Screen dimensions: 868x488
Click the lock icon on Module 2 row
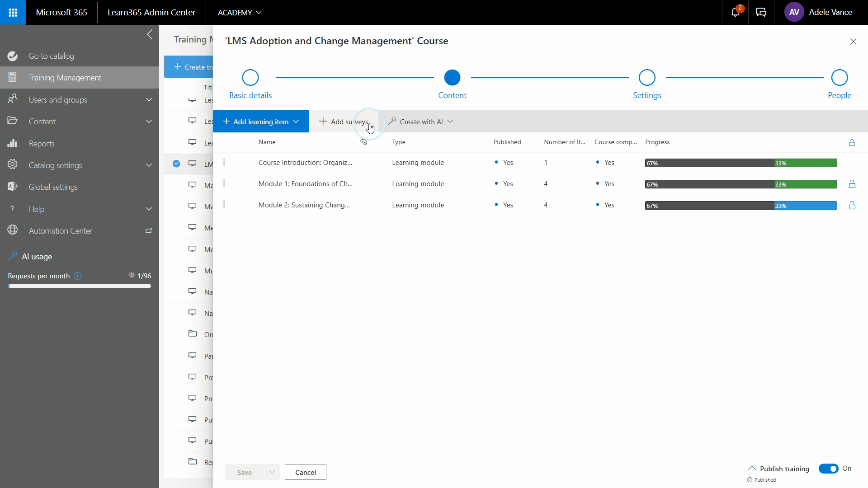852,205
